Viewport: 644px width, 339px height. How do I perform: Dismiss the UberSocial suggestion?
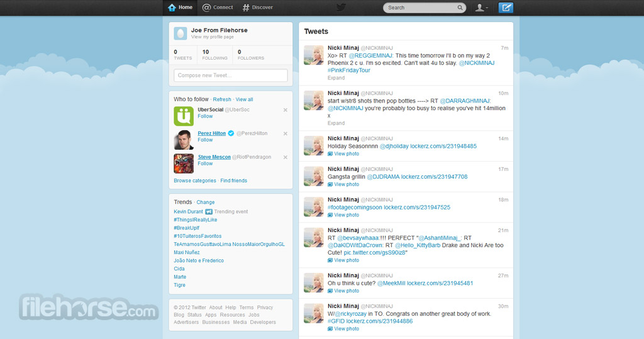tap(285, 110)
